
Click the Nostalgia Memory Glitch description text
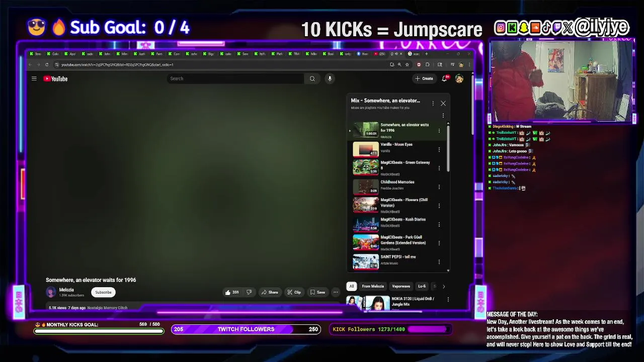[x=107, y=308]
